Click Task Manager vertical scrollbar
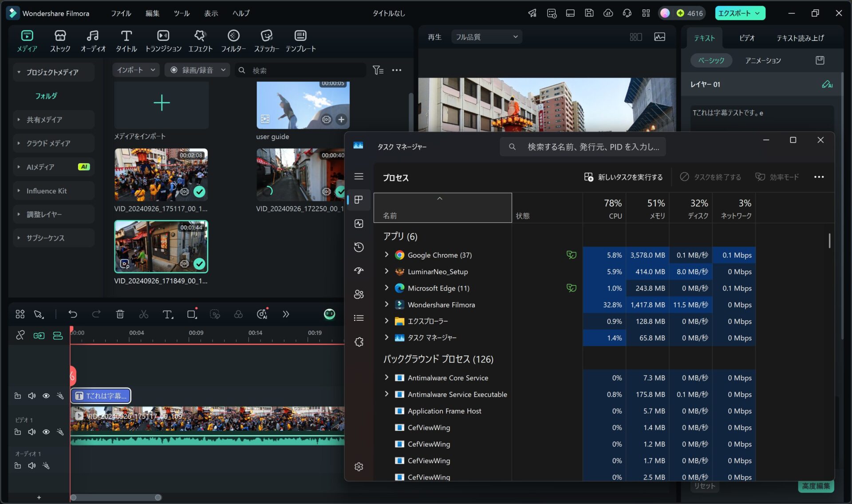 pyautogui.click(x=829, y=241)
